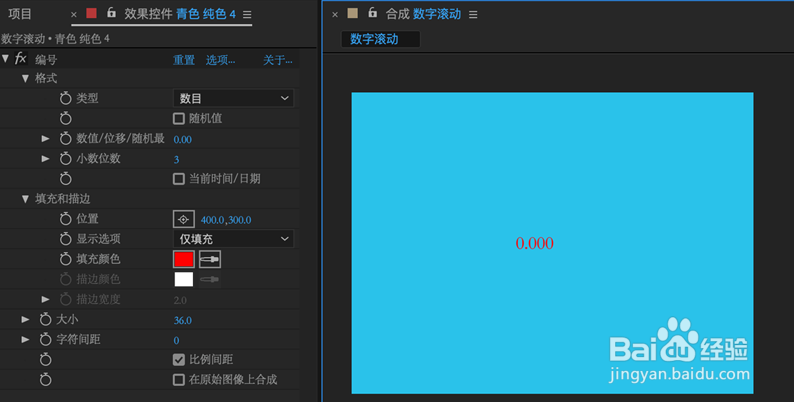794x402 pixels.
Task: Toggle stopwatch for 显示选项
Action: tap(65, 238)
